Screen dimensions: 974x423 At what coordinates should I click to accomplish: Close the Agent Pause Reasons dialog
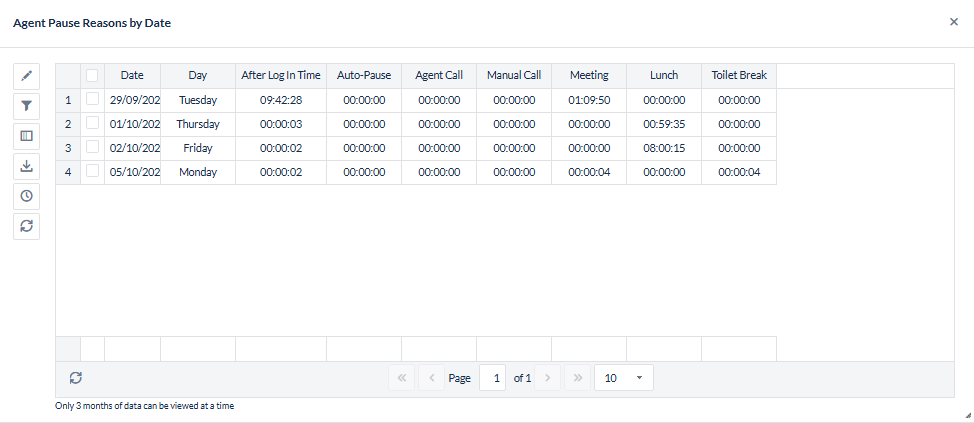[x=954, y=22]
